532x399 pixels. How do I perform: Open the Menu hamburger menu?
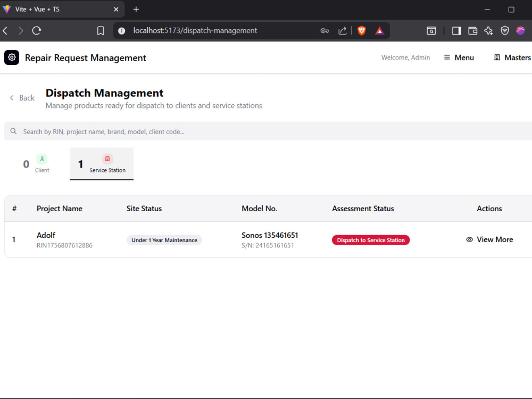click(459, 57)
